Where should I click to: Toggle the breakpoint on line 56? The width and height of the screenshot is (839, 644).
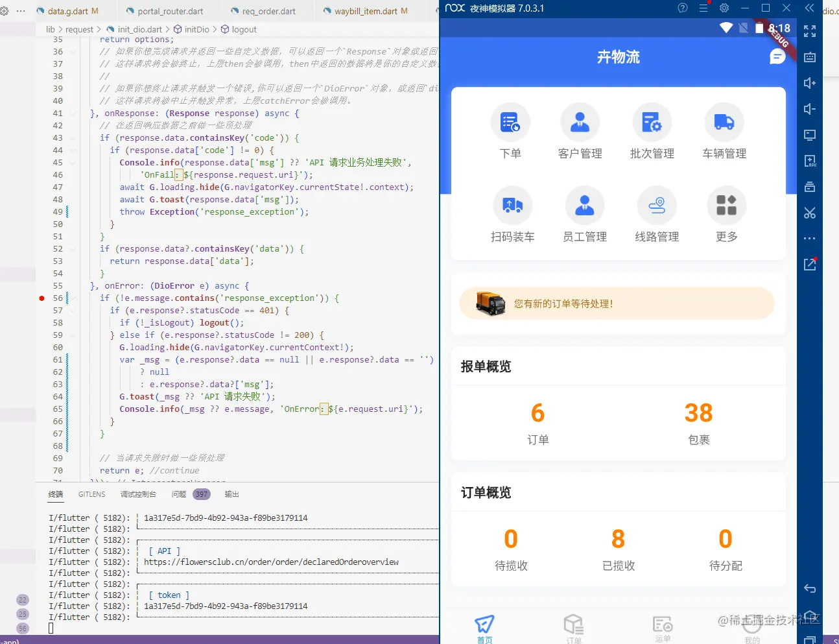coord(41,298)
